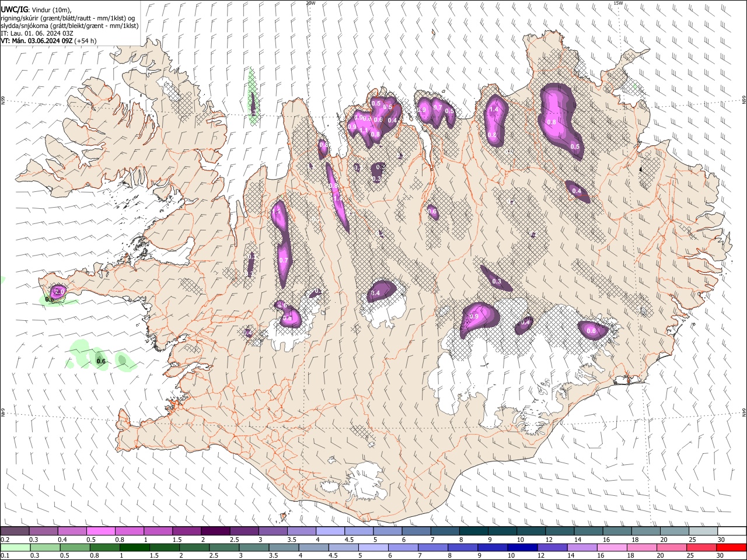The height and width of the screenshot is (560, 747).
Task: Click upper legend swatch between 3 and 3.5
Action: [x=273, y=531]
